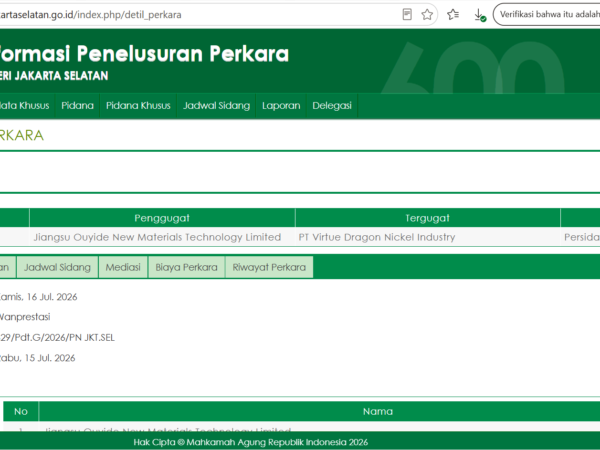Switch to Jadwal Sidang tab
Viewport: 600px width, 450px height.
click(57, 267)
